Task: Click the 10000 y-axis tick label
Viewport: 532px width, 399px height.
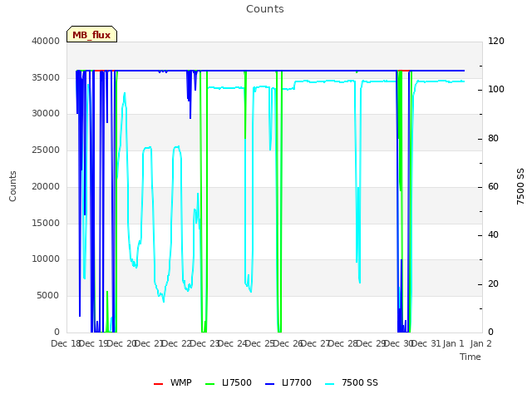Action: click(x=46, y=259)
